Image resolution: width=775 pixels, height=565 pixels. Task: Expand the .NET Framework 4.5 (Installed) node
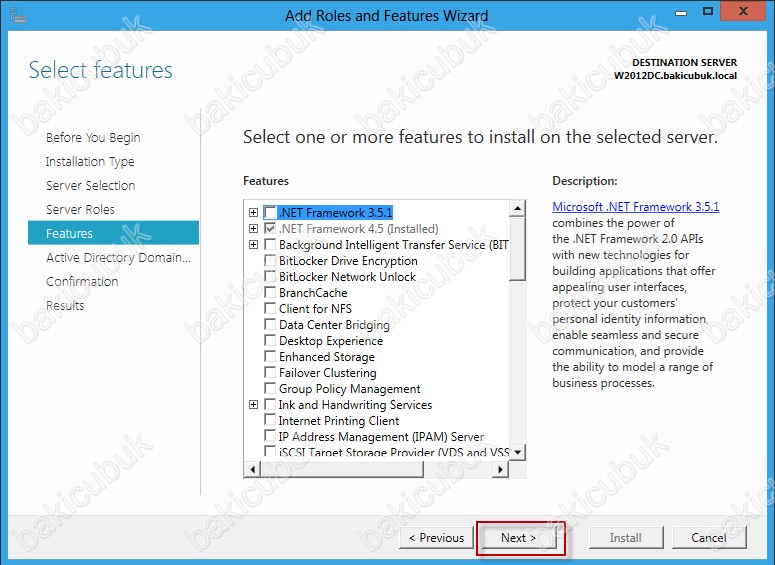click(254, 228)
